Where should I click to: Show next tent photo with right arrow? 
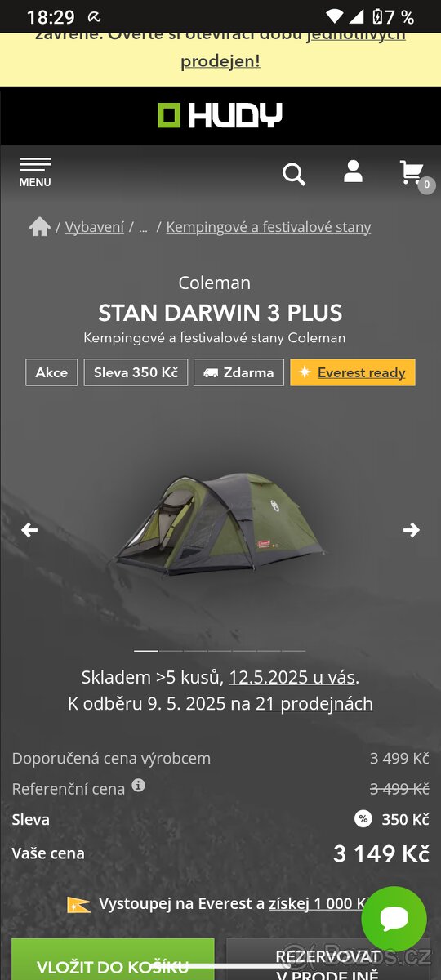(412, 530)
